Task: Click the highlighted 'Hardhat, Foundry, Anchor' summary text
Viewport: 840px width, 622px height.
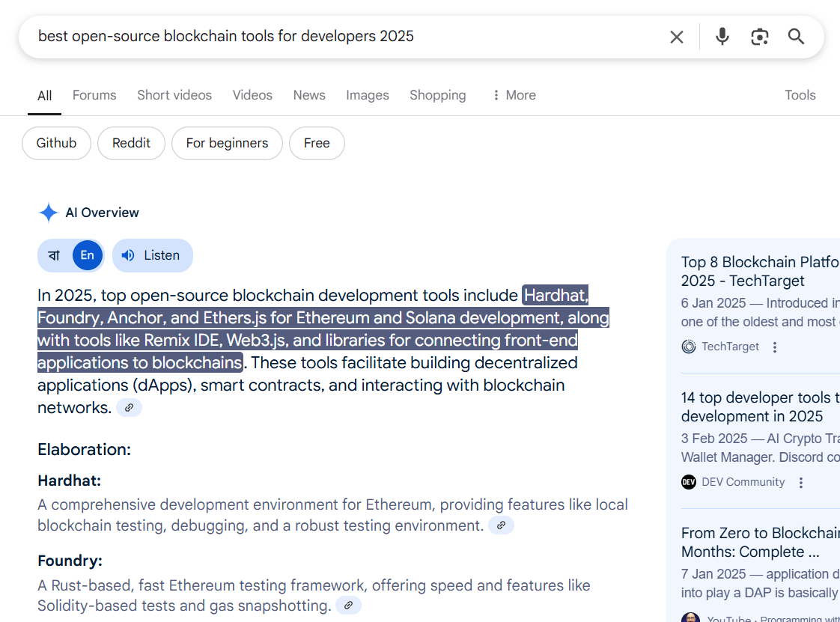Action: (323, 329)
